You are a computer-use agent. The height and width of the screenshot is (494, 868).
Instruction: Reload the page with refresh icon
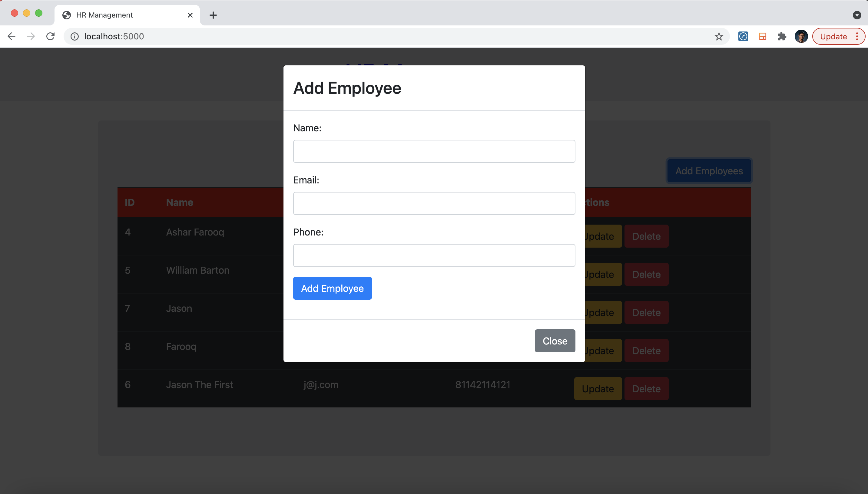(x=50, y=36)
